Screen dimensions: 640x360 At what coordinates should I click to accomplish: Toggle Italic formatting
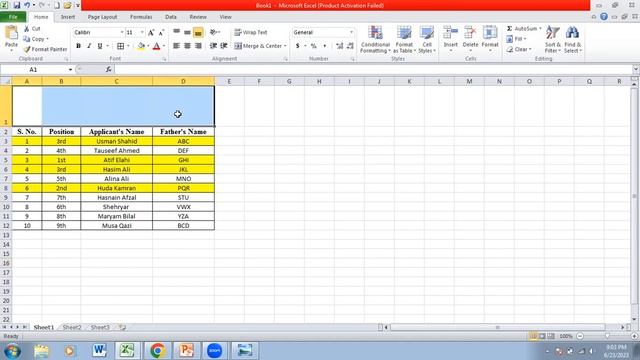[89, 46]
